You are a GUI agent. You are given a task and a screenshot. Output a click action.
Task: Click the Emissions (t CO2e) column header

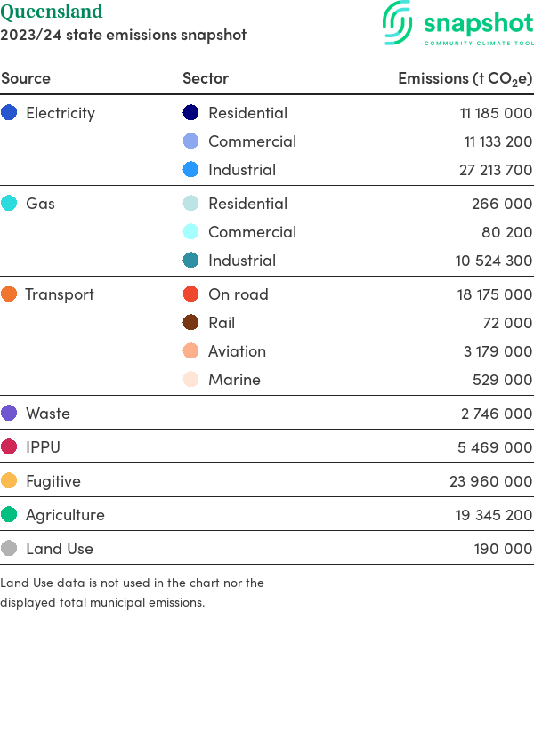(x=465, y=78)
